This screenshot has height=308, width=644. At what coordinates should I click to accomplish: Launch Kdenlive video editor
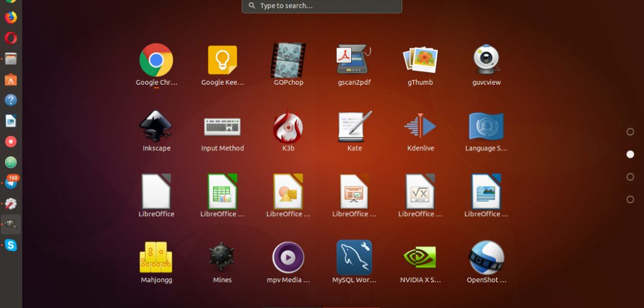tap(420, 126)
